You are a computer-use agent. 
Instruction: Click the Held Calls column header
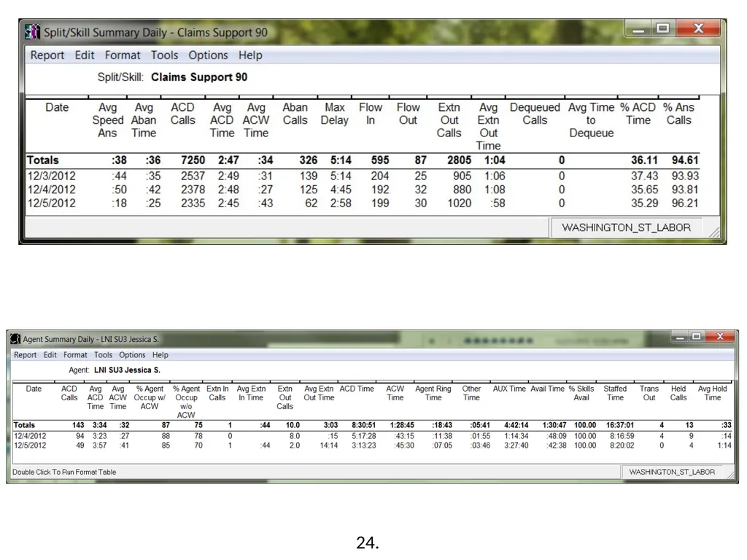678,393
